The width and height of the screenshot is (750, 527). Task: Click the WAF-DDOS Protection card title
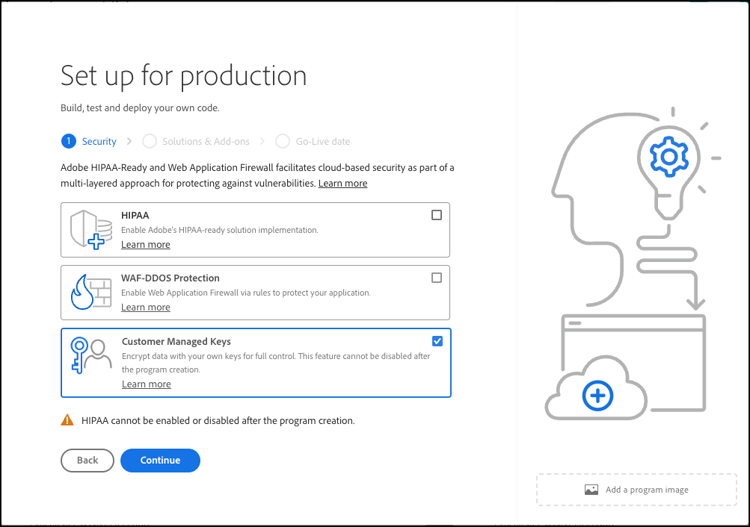click(170, 278)
